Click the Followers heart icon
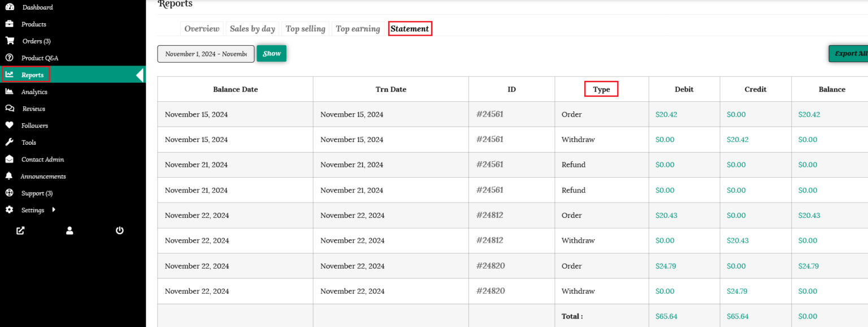The image size is (868, 327). (x=9, y=126)
